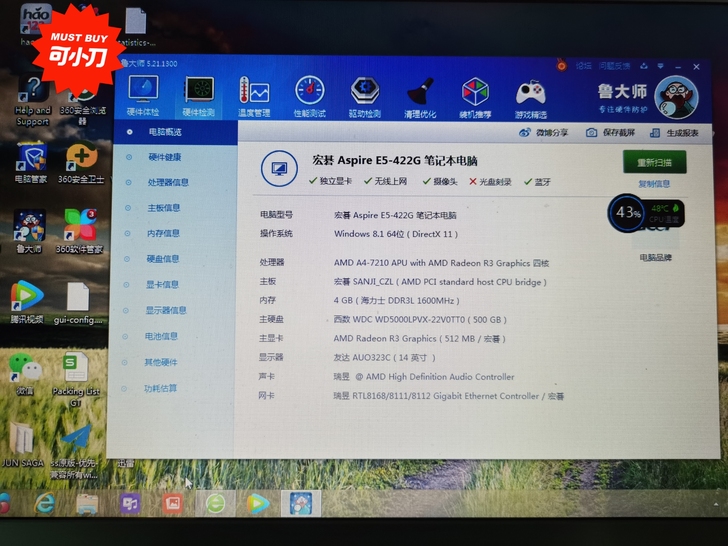The width and height of the screenshot is (728, 546).
Task: Select 显卡信息 in sidebar
Action: tap(162, 284)
